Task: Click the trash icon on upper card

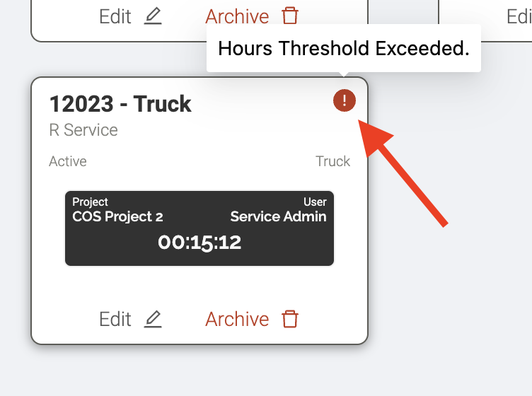Action: coord(290,16)
